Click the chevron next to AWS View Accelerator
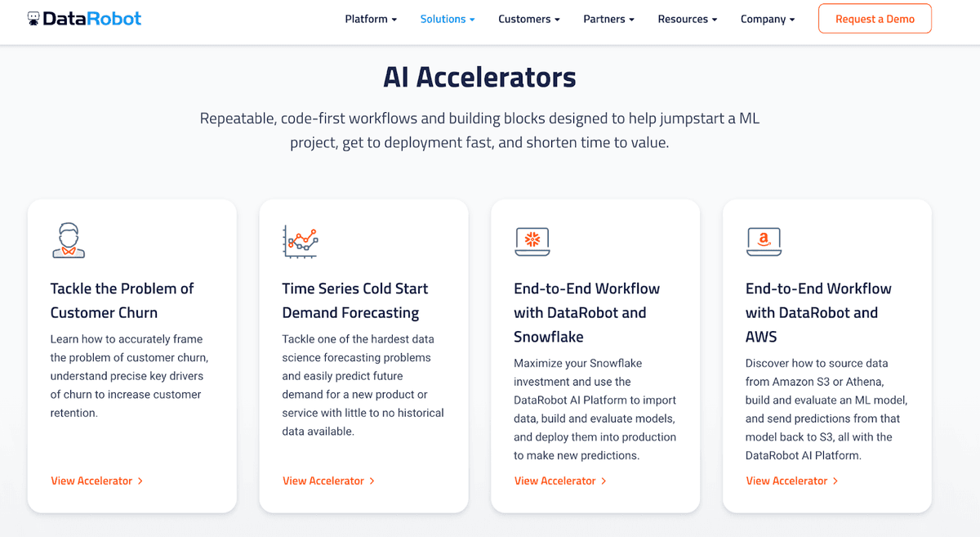Viewport: 980px width, 537px height. (835, 481)
